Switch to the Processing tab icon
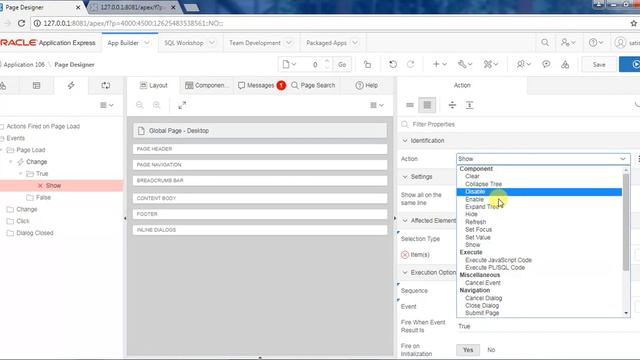This screenshot has width=640, height=360. point(106,85)
